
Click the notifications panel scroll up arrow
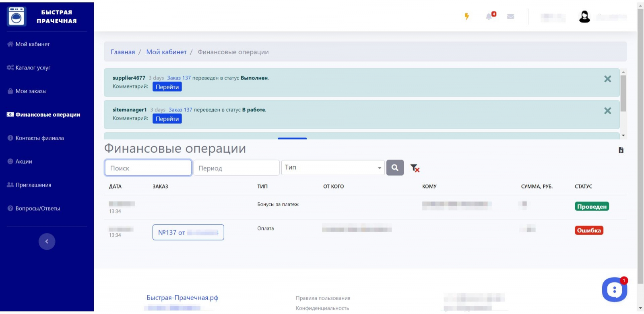pos(623,72)
